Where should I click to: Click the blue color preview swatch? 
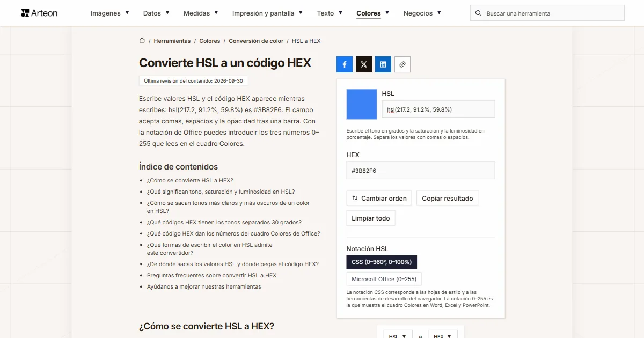pos(362,104)
